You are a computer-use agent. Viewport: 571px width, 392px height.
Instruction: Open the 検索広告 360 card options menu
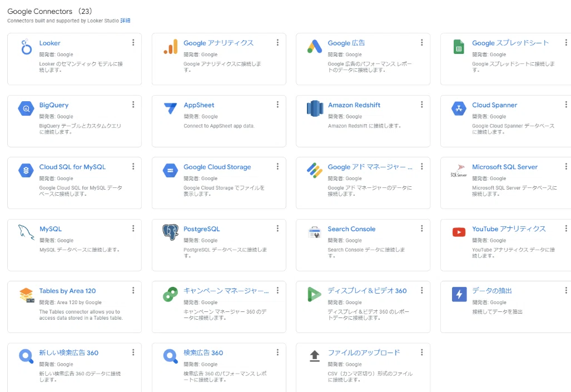coord(277,353)
